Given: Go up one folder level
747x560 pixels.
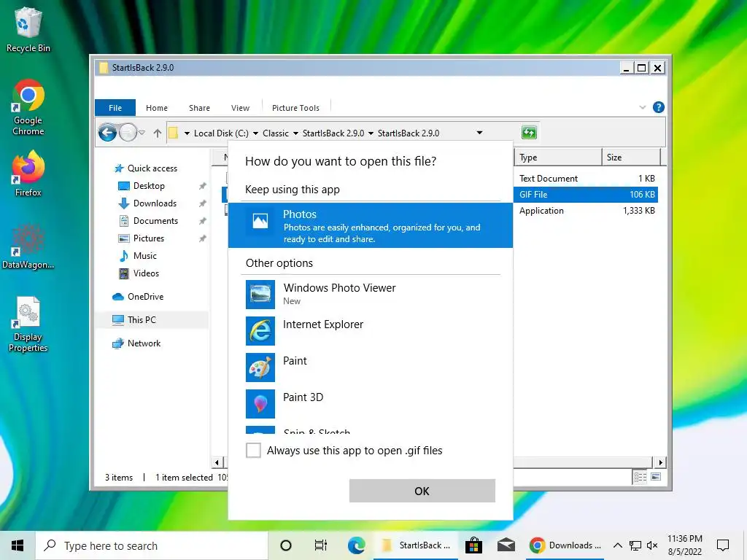Looking at the screenshot, I should coord(158,133).
